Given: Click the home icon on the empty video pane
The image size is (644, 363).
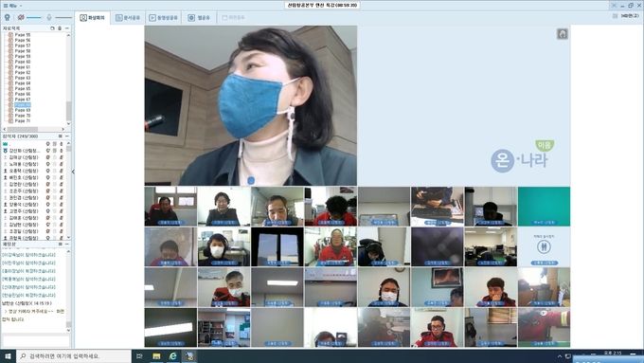Looking at the screenshot, I should 563,34.
